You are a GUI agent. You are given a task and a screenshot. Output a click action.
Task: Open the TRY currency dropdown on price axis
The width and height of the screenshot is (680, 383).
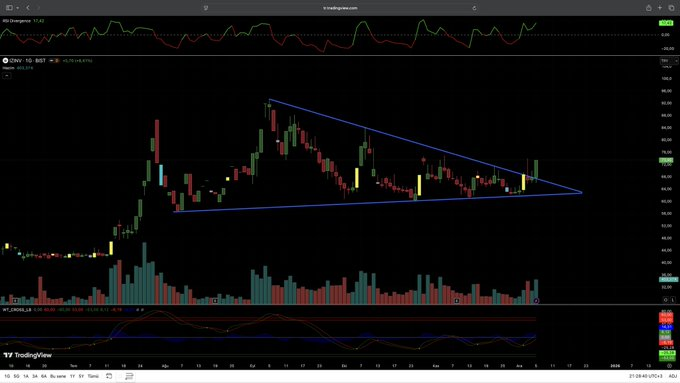pyautogui.click(x=669, y=61)
